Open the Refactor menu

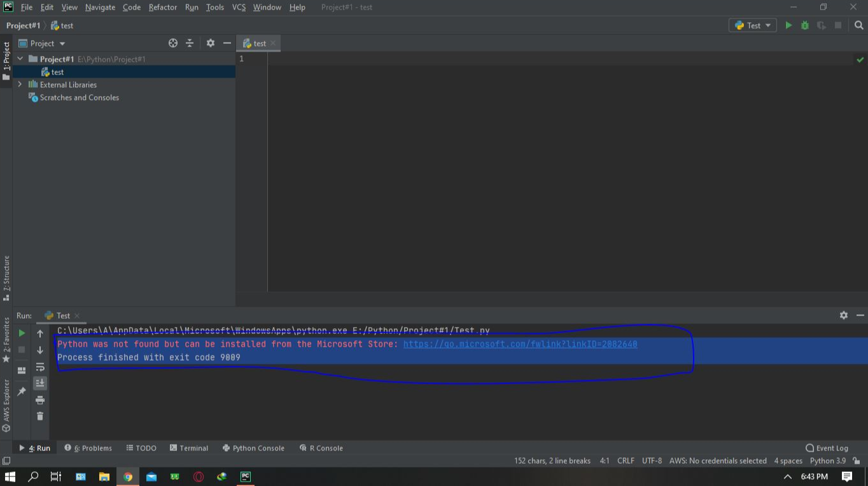[x=163, y=8]
